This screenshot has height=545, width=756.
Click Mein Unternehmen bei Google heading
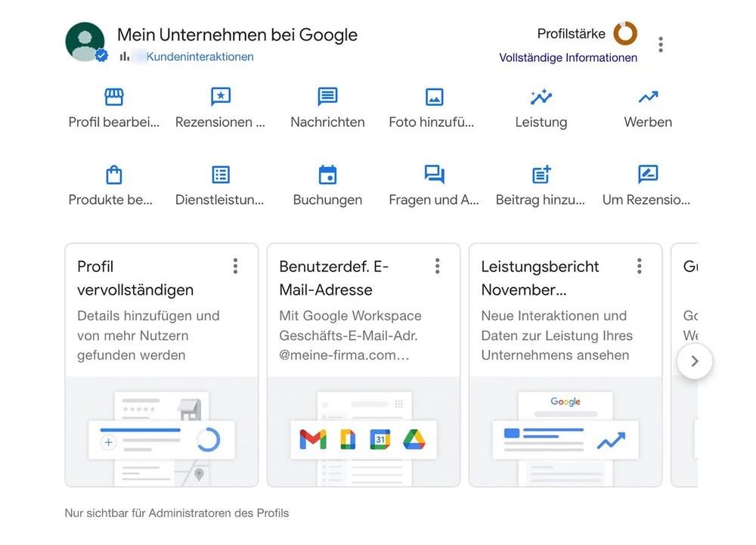(x=237, y=35)
